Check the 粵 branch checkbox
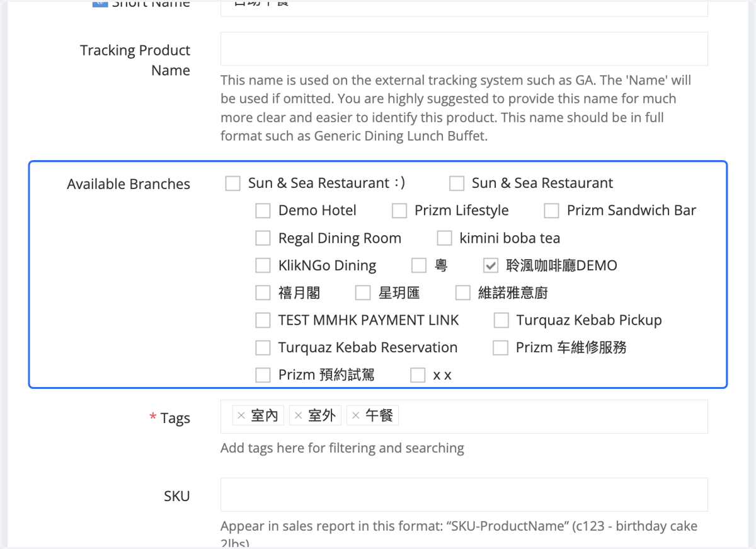 tap(419, 265)
